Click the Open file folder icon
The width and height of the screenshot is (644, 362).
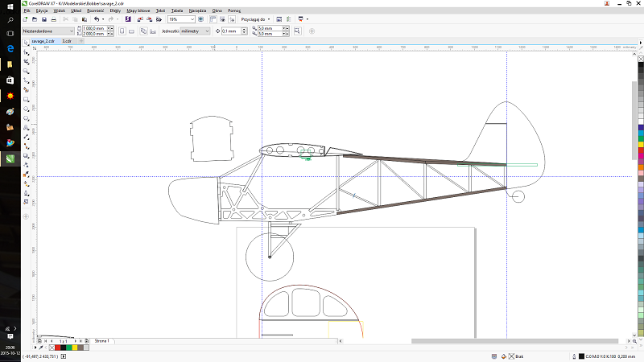click(x=35, y=19)
